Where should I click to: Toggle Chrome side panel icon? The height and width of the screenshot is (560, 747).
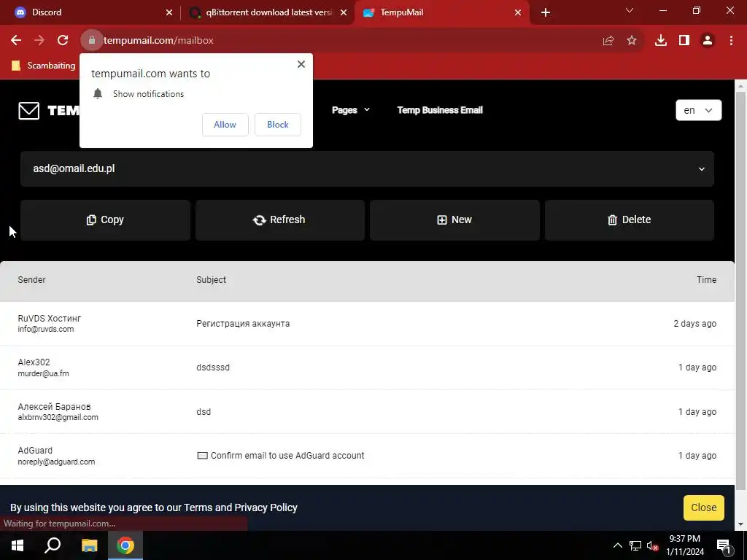(684, 41)
